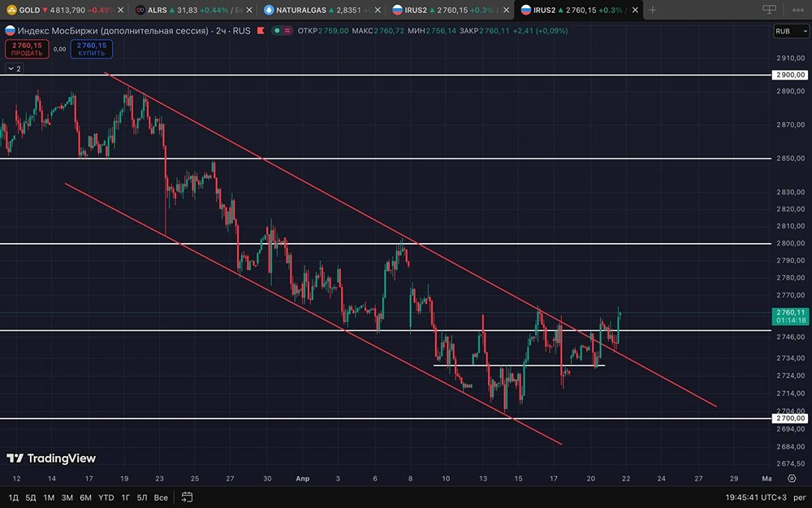Select the 3М time range
This screenshot has height=508, width=812.
click(x=67, y=497)
